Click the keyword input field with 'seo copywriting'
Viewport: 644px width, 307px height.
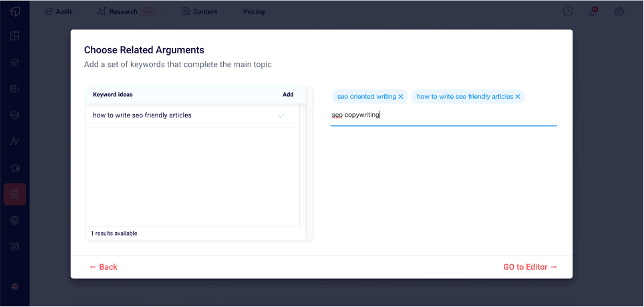coord(444,115)
